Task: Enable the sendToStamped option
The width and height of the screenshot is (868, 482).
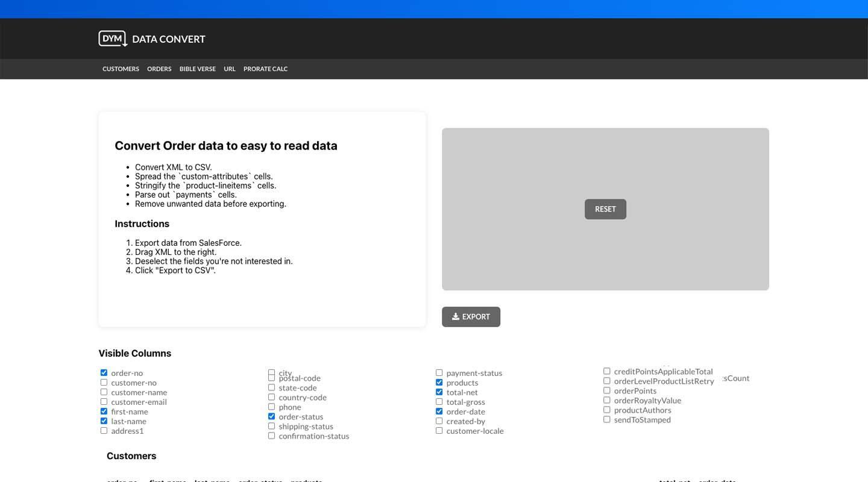Action: click(606, 419)
